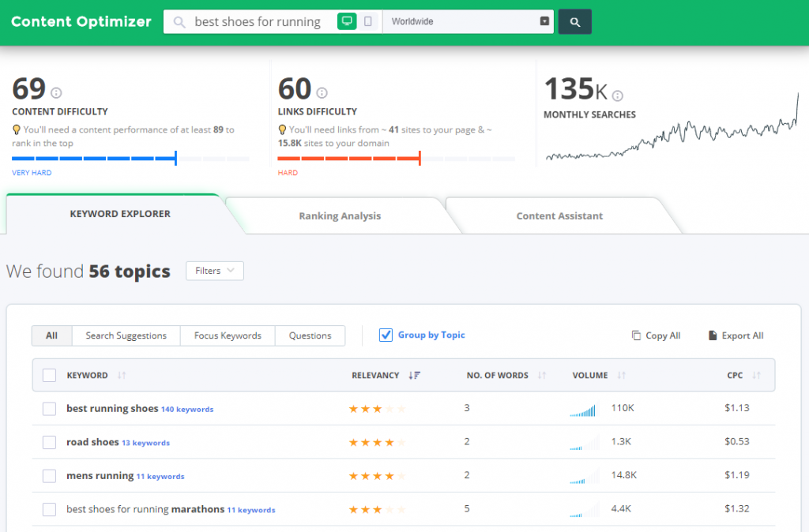Click the blue Content Difficulty progress bar
809x532 pixels.
coord(130,159)
